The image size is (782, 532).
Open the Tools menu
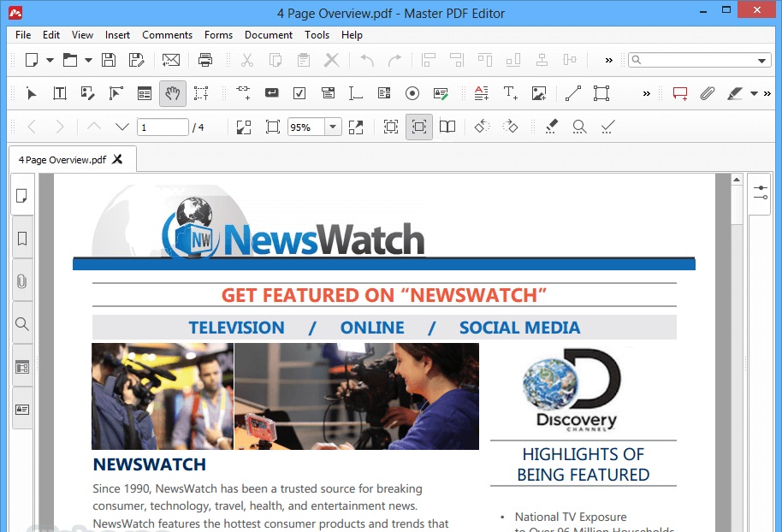coord(317,35)
